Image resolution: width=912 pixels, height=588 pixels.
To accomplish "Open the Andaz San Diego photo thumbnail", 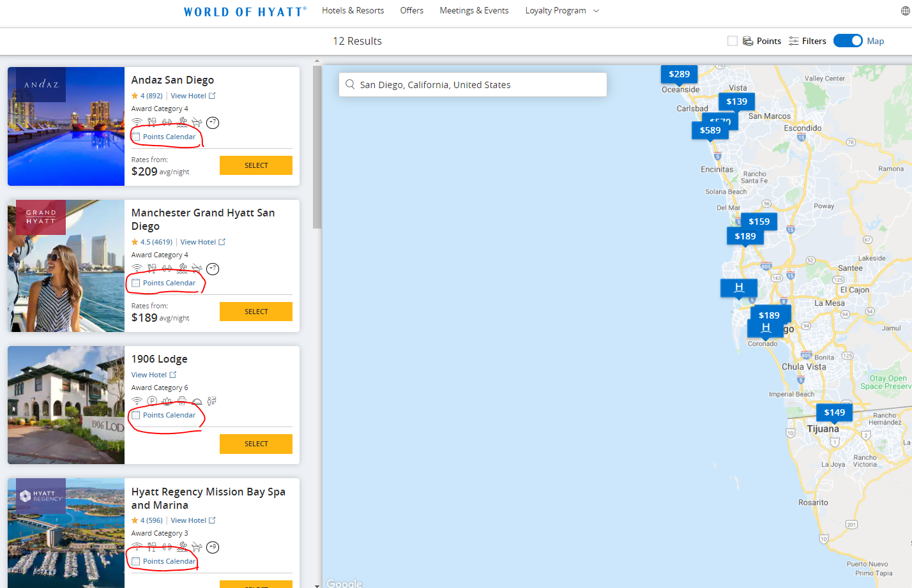I will (66, 126).
